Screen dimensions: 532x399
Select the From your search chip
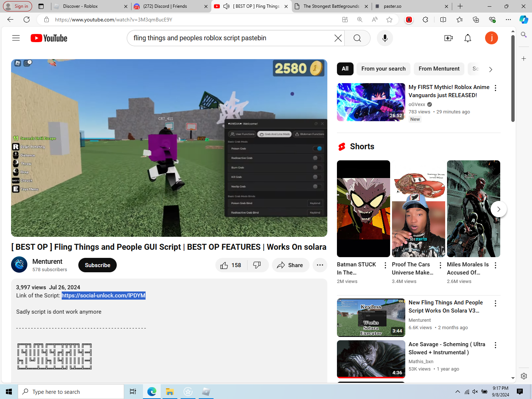point(383,69)
